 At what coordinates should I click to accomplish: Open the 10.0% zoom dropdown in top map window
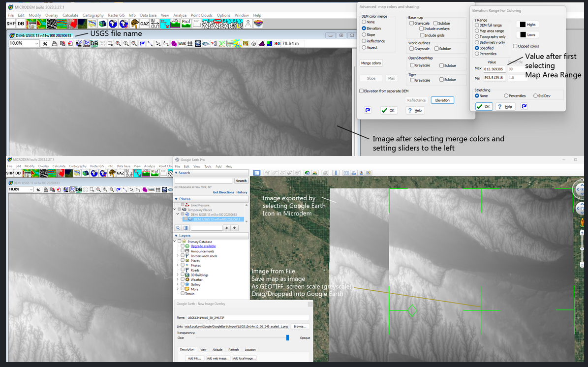(x=37, y=44)
